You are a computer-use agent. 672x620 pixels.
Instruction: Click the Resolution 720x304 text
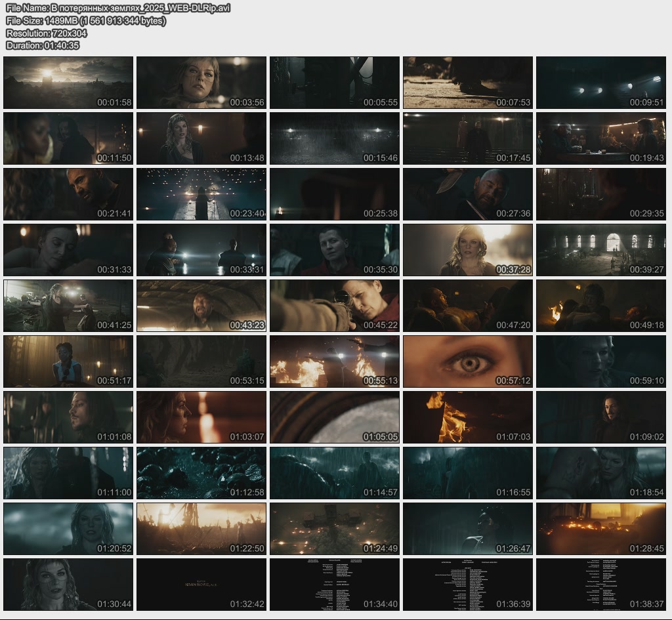[47, 33]
